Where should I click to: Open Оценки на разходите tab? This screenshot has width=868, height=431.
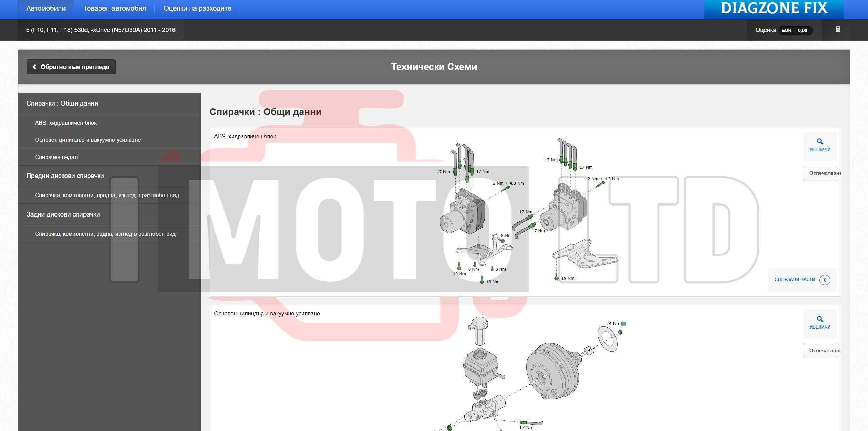[197, 9]
